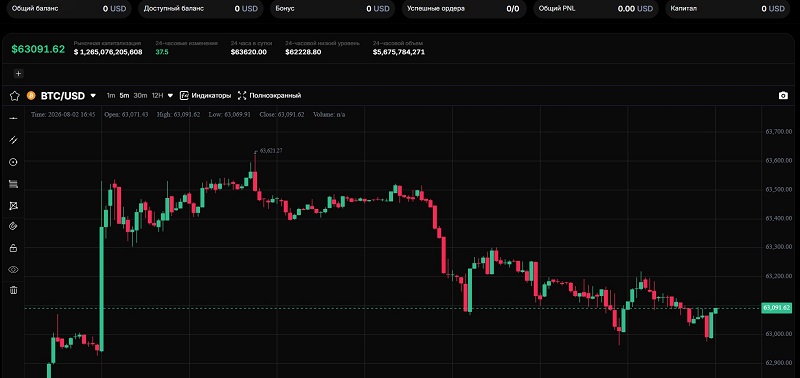Viewport: 800px width, 378px height.
Task: Click the Доступный баланс balance pill
Action: pyautogui.click(x=201, y=9)
